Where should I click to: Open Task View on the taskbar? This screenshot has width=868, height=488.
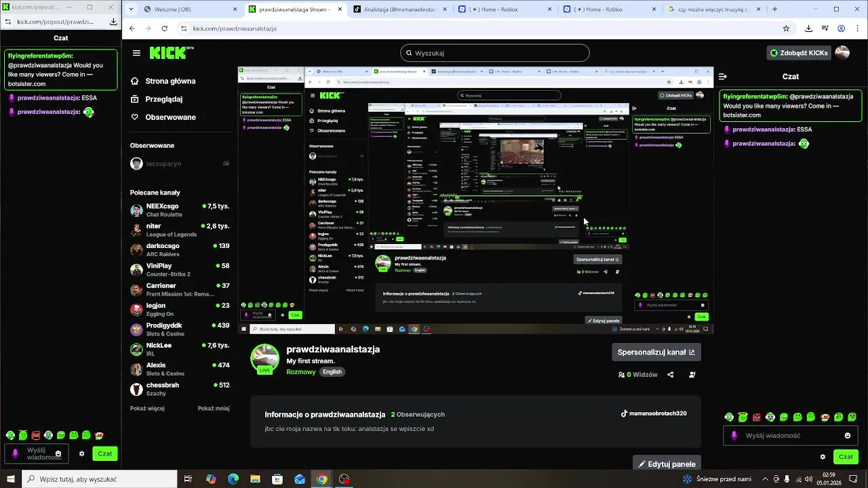coord(189,479)
